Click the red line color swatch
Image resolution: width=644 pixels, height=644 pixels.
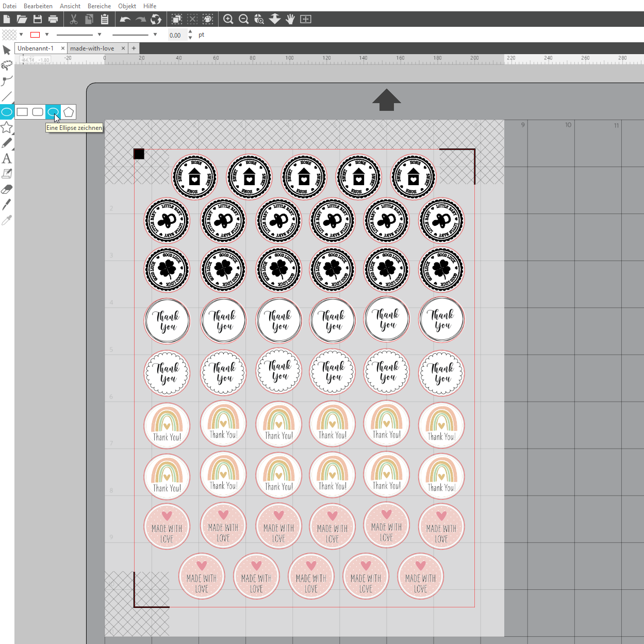[35, 35]
